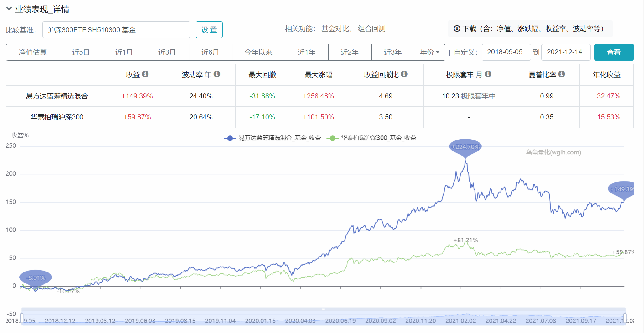Click info icon beside 极限套牢.月
Viewport: 644px width, 333px height.
[488, 74]
